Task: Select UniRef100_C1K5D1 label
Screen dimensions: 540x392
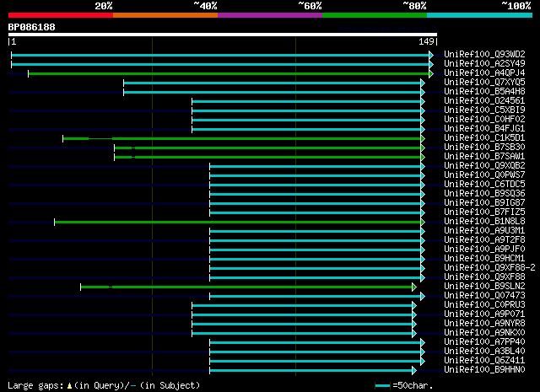Action: [x=484, y=137]
